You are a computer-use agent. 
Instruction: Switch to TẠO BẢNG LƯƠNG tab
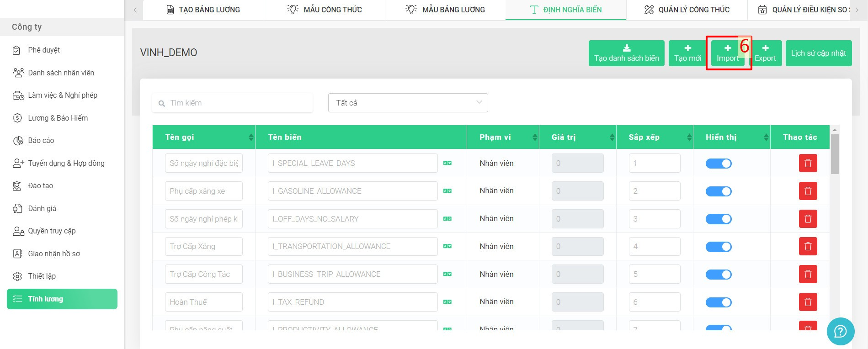203,10
